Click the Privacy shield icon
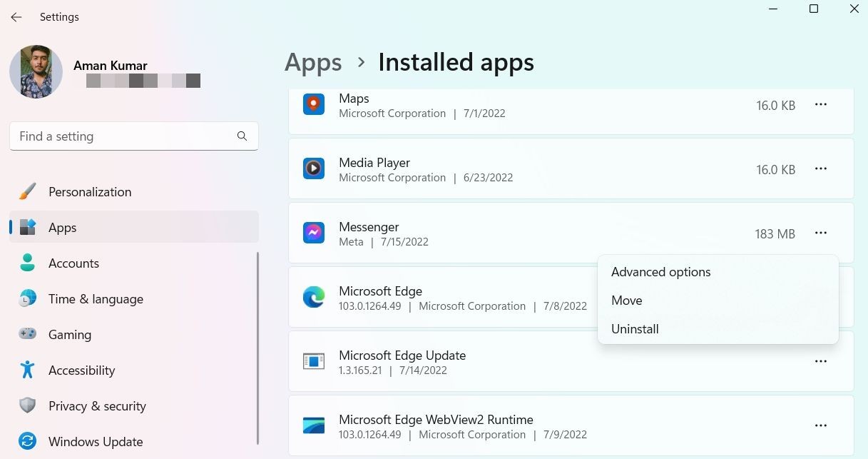 [x=28, y=405]
